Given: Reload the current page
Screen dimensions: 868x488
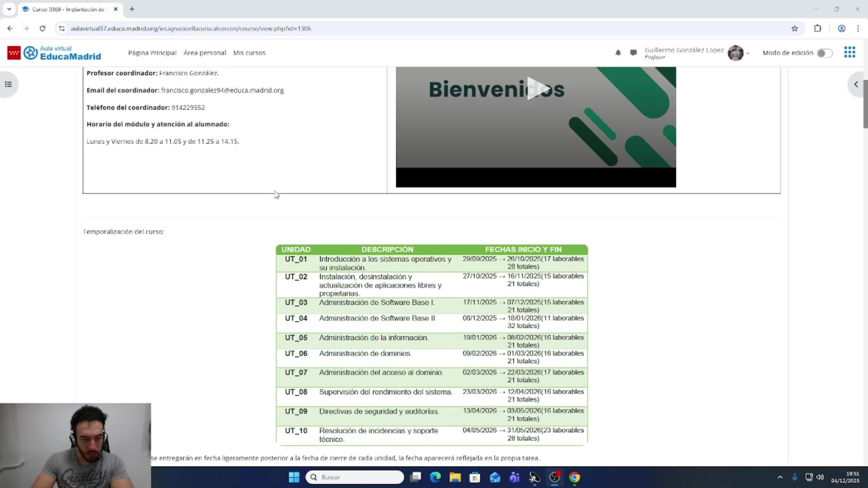Looking at the screenshot, I should pos(42,28).
